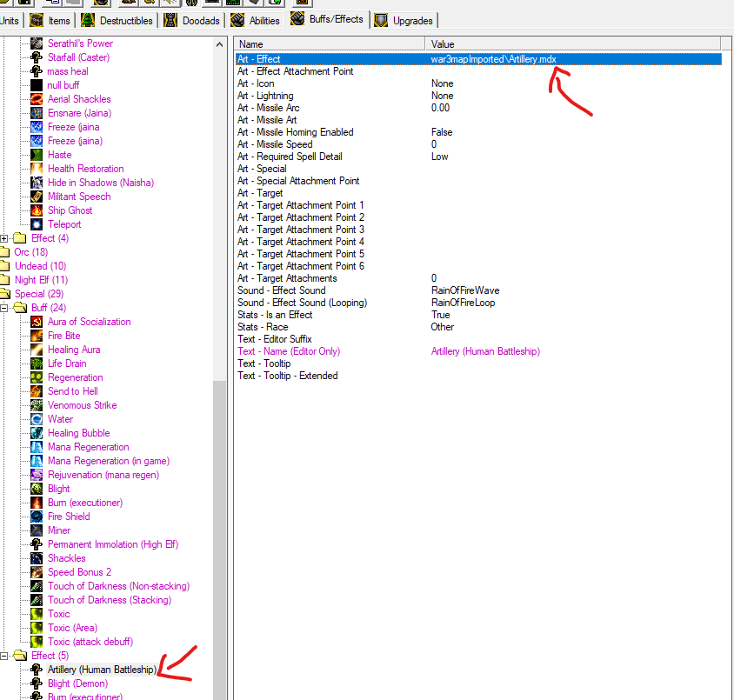
Task: Click the Blight buff icon
Action: [37, 489]
